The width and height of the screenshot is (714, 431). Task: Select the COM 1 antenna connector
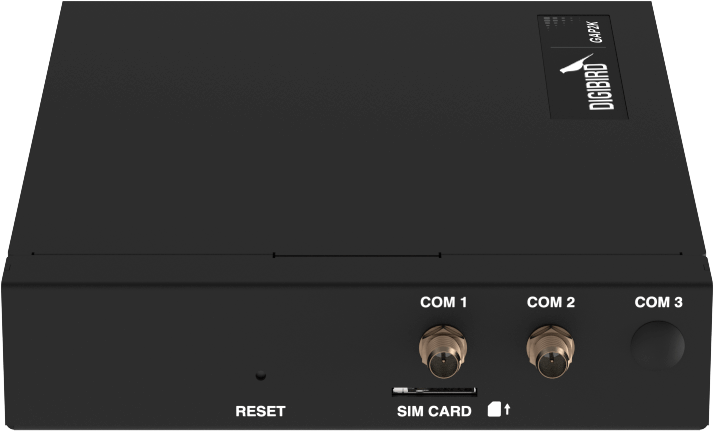pyautogui.click(x=443, y=351)
